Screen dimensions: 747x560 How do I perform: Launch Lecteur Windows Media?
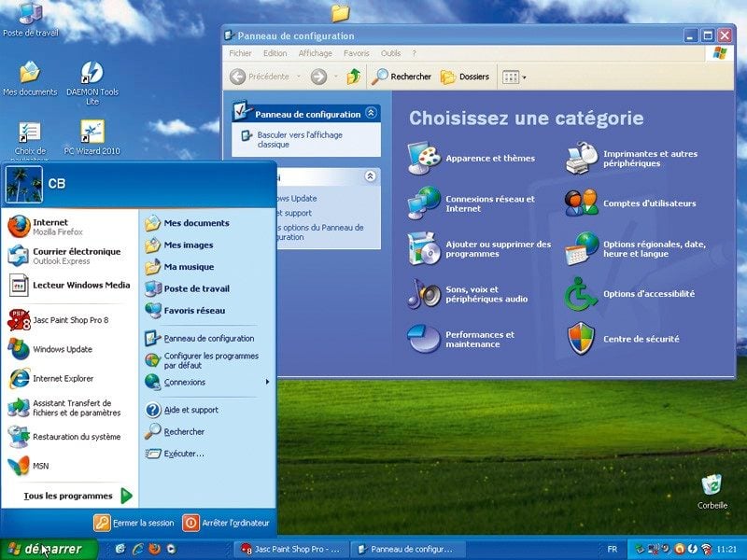click(x=69, y=286)
